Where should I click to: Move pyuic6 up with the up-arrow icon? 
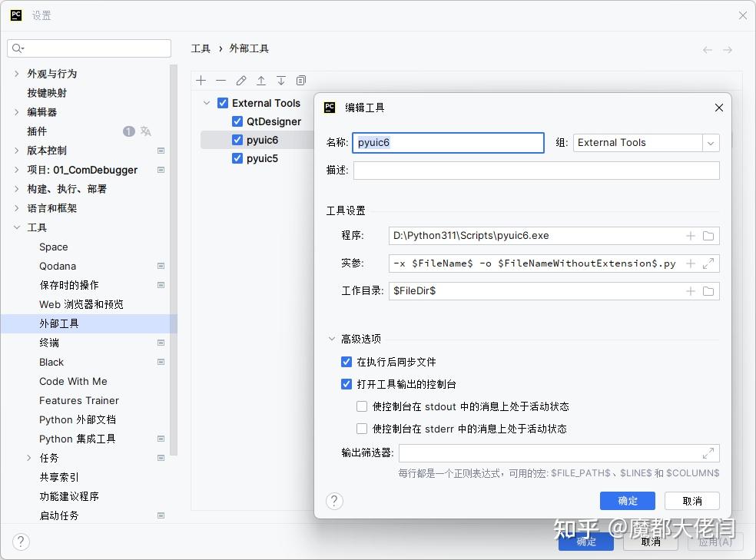(261, 80)
